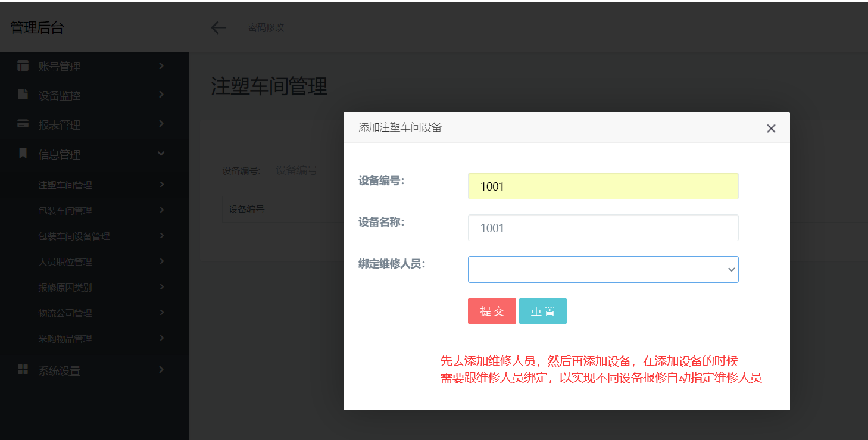Expand the 账号管理 chevron arrow
This screenshot has height=440, width=868.
(x=161, y=66)
